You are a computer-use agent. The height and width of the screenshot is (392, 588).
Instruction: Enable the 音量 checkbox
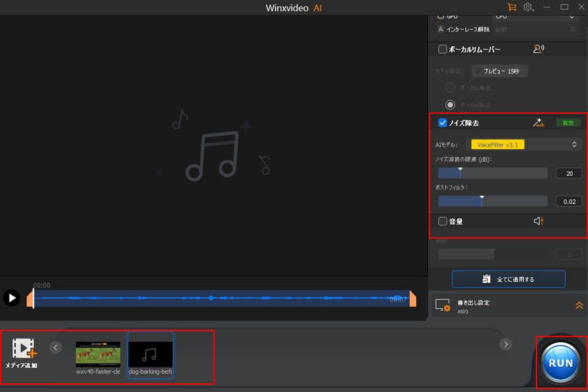[443, 221]
